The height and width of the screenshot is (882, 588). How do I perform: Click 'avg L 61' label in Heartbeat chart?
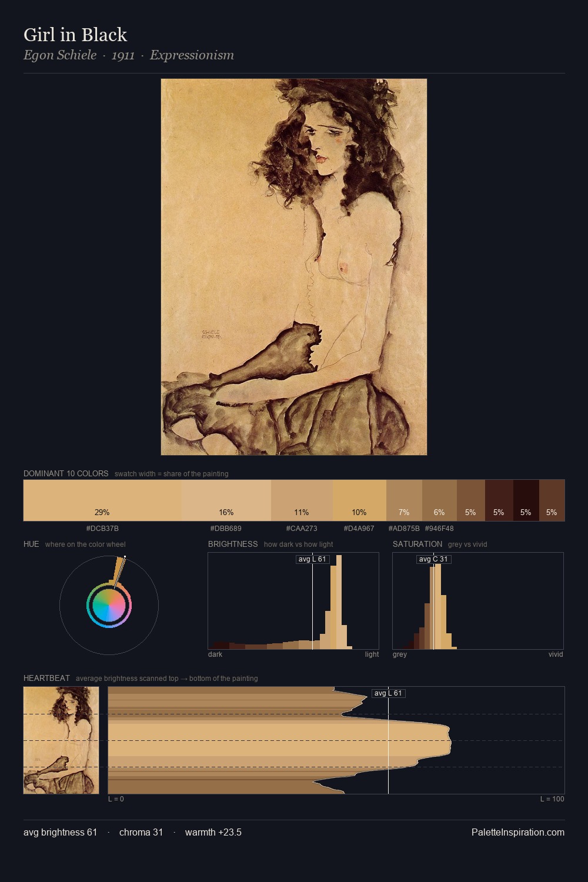click(388, 693)
